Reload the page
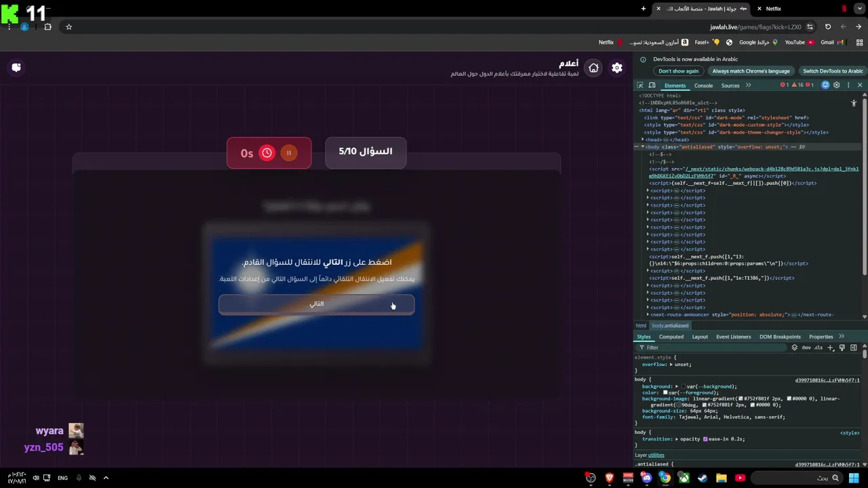Image resolution: width=868 pixels, height=488 pixels. (x=828, y=27)
